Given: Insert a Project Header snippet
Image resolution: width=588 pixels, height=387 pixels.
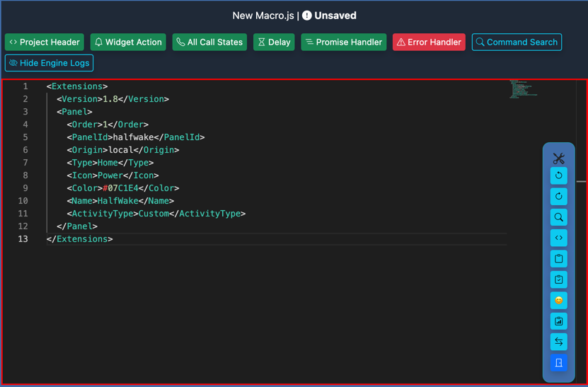Looking at the screenshot, I should coord(45,42).
